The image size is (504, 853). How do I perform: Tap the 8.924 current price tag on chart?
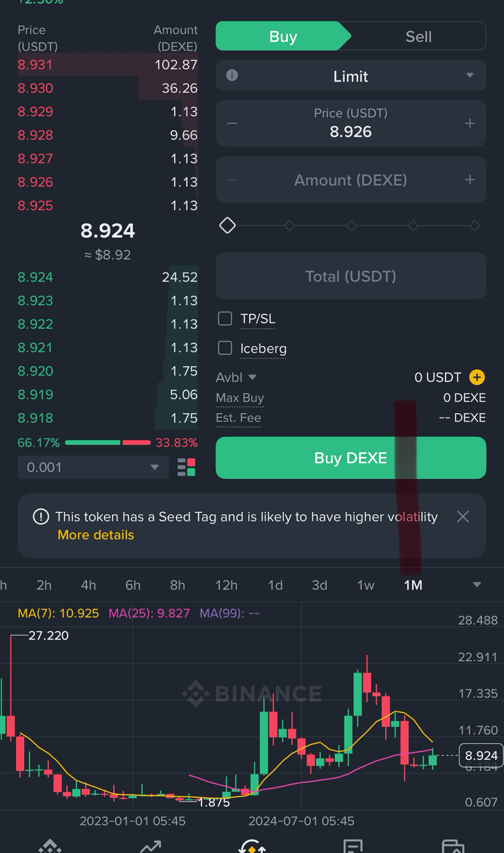481,756
